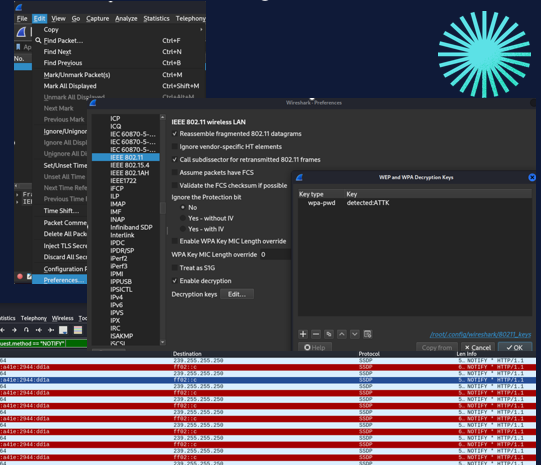Click Edit... button for Decryption keys
The height and width of the screenshot is (465, 541).
pos(237,294)
